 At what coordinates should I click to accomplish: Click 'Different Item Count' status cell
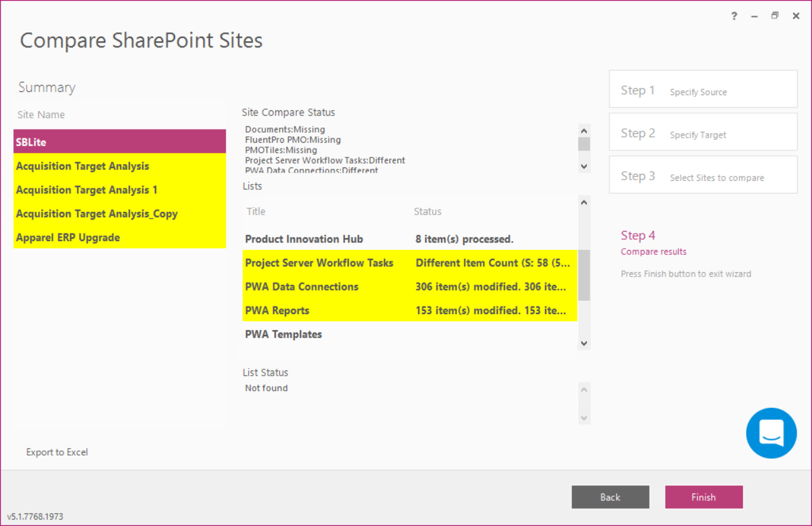pyautogui.click(x=492, y=263)
